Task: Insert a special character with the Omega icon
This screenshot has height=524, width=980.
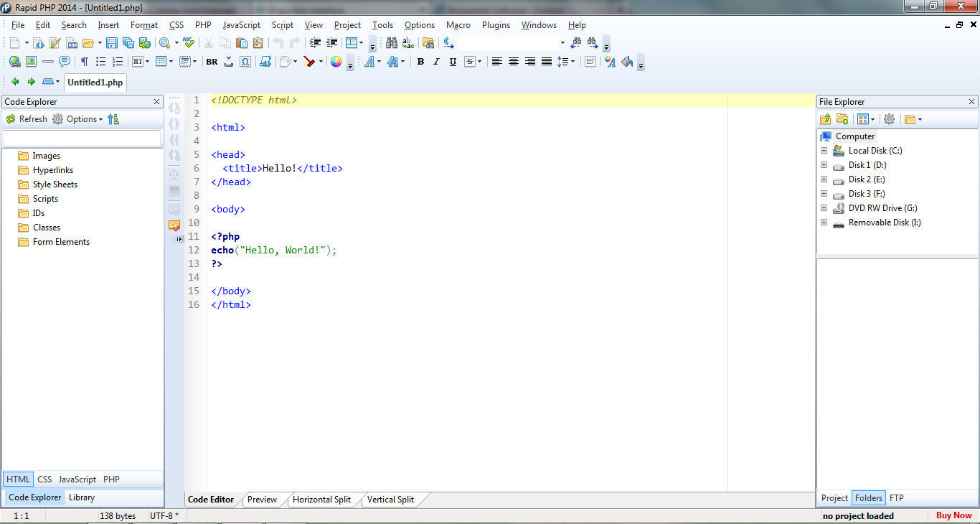Action: pos(245,62)
